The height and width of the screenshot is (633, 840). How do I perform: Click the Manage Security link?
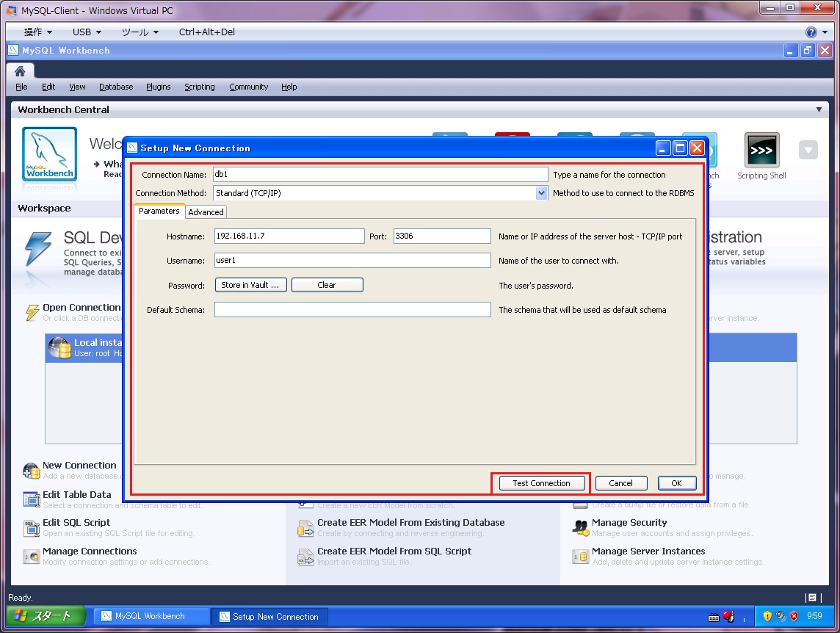pyautogui.click(x=629, y=523)
